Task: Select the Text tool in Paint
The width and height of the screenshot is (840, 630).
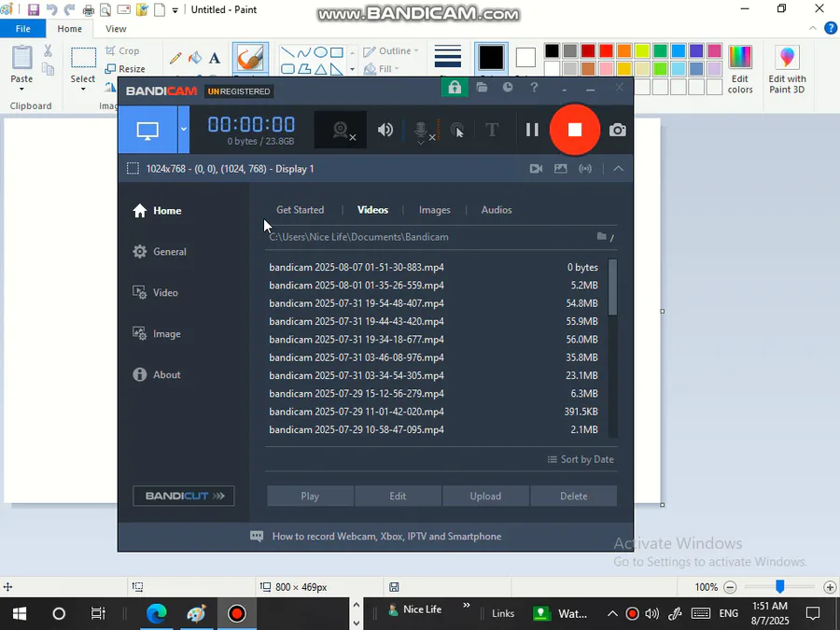Action: [215, 58]
